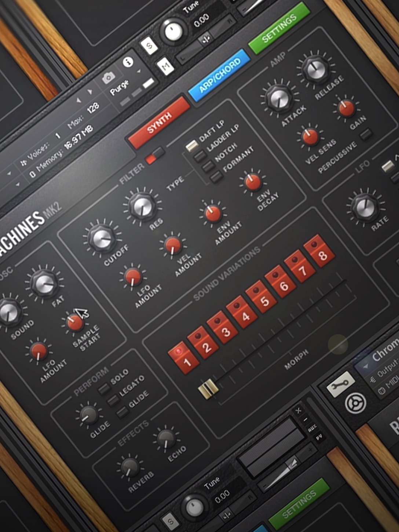399x532 pixels.
Task: Click the right next-preset arrow
Action: coord(89,92)
